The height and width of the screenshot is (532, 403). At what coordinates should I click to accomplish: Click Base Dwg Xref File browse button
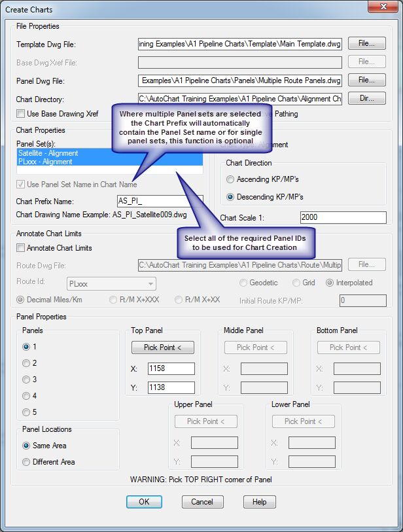(367, 62)
